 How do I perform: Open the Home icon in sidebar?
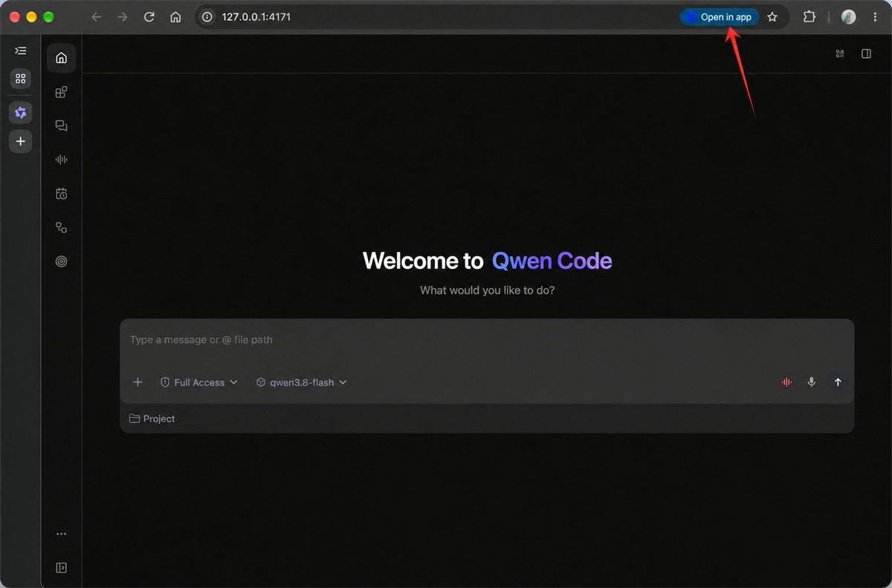pos(61,58)
